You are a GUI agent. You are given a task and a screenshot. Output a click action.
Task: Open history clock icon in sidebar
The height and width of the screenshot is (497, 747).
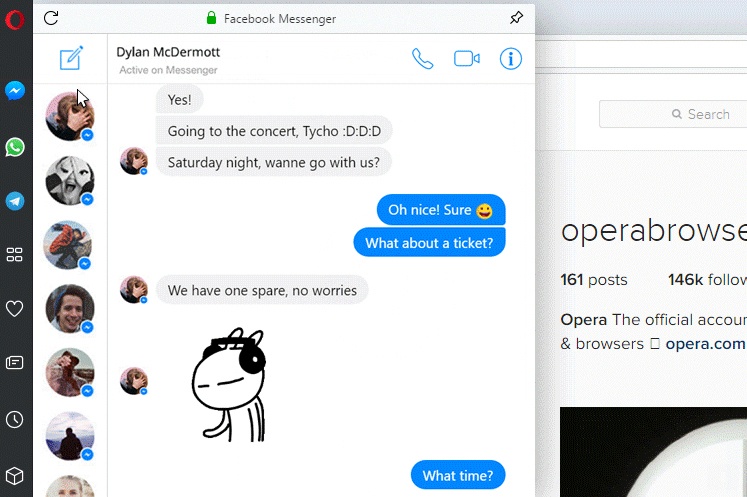(x=14, y=419)
